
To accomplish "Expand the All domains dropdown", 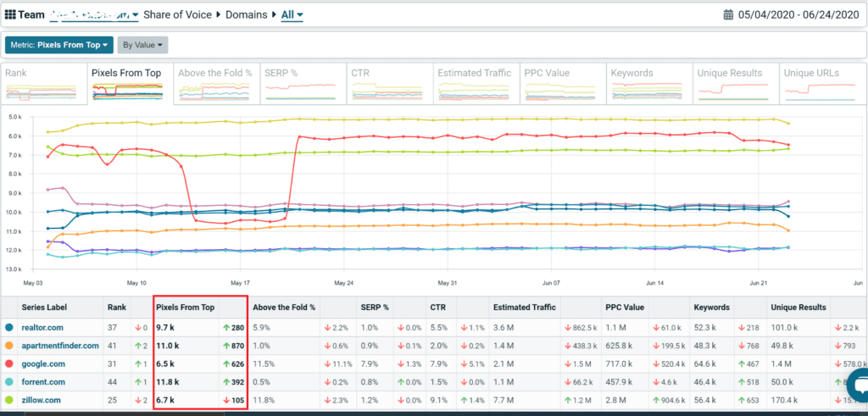I will tap(292, 15).
